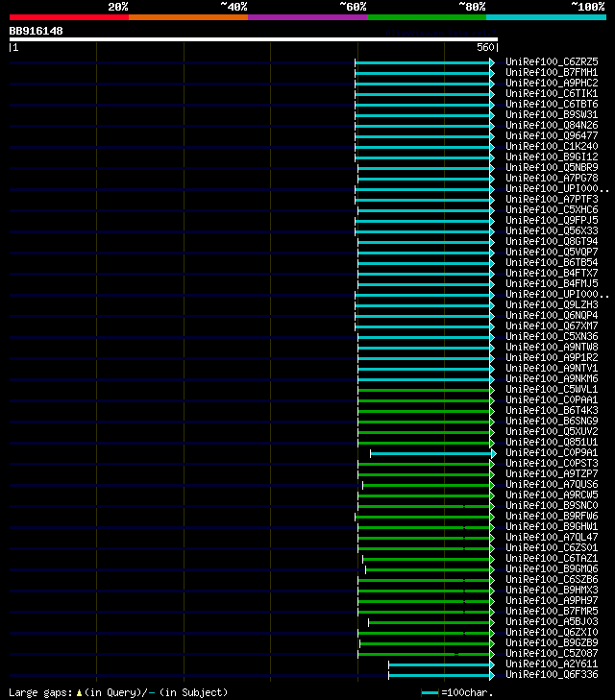
Task: Open the UniRef100_B7FMH1 entry
Action: 552,72
